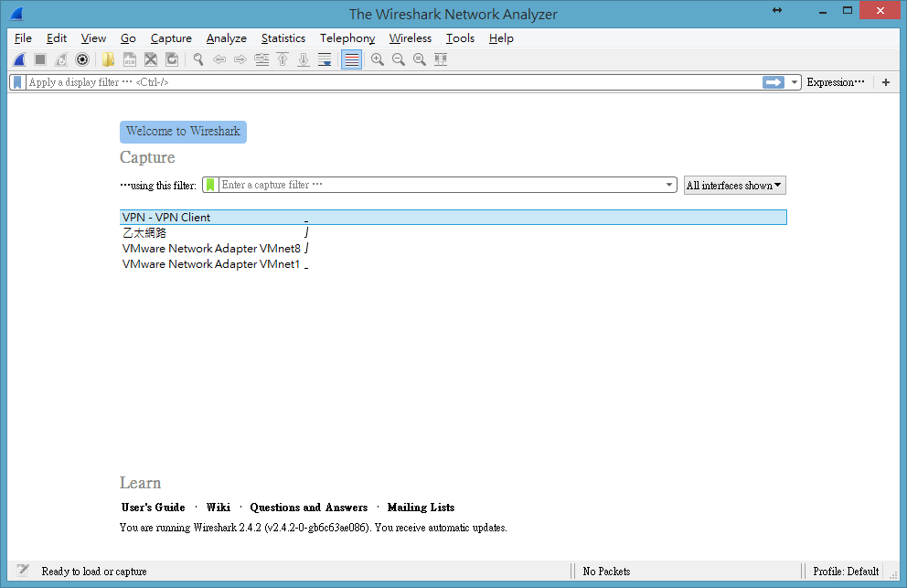
Task: Click No Packets status text
Action: click(606, 572)
